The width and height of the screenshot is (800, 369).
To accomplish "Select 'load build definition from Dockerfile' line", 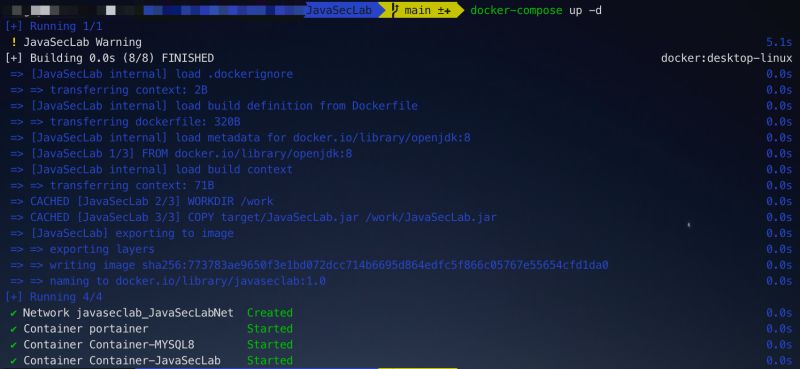I will [x=214, y=106].
